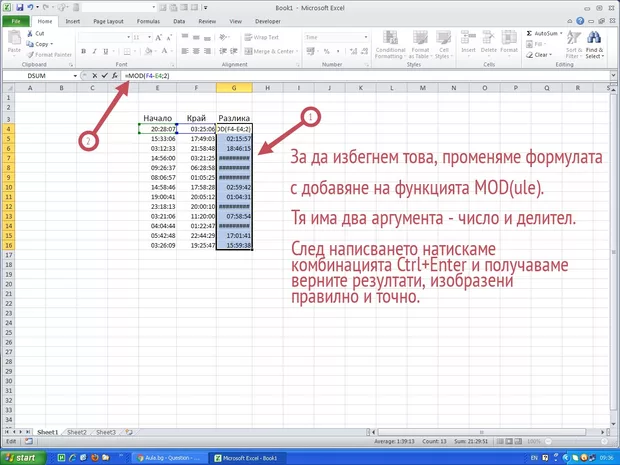Click the formula bar input

pyautogui.click(x=364, y=76)
